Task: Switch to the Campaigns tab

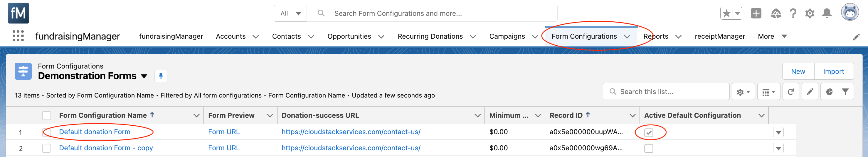Action: coord(507,36)
